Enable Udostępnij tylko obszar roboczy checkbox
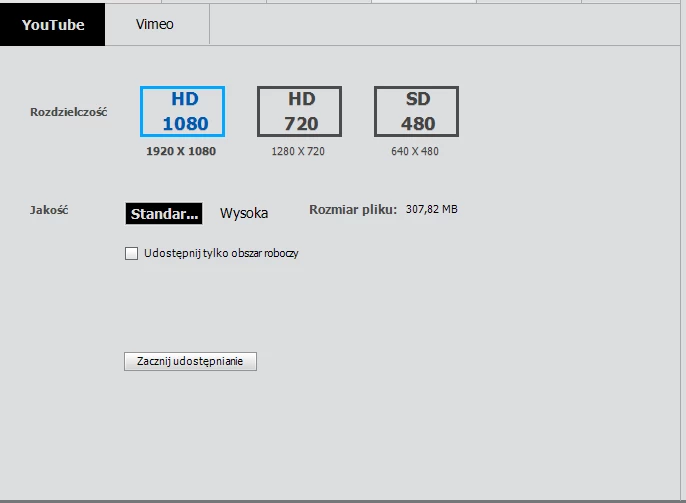Screen dimensions: 686x503 tap(131, 253)
